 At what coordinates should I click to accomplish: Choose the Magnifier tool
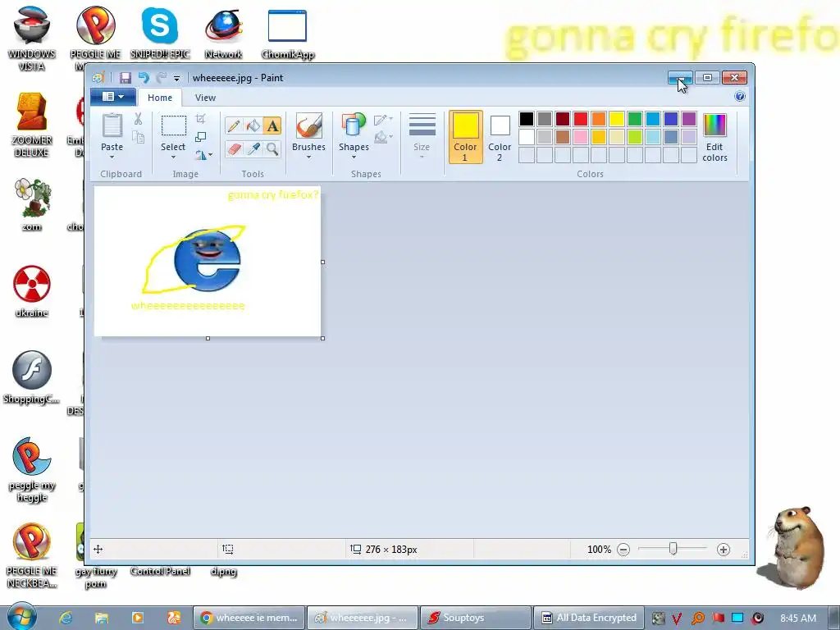pyautogui.click(x=272, y=148)
